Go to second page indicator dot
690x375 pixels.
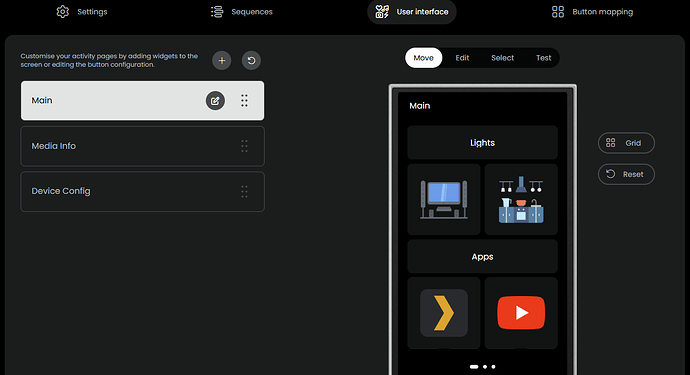(x=485, y=367)
